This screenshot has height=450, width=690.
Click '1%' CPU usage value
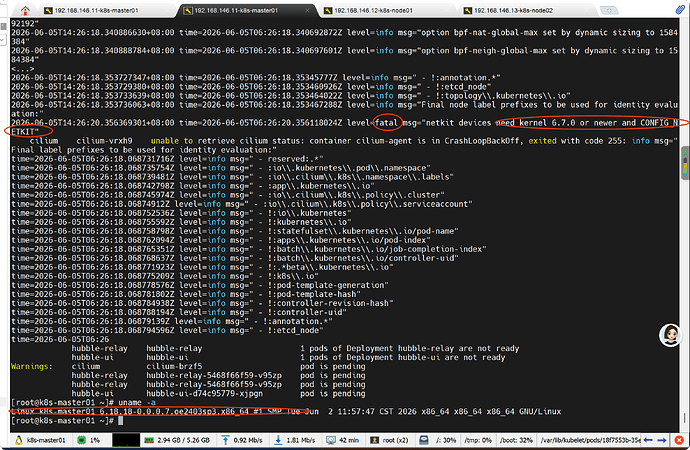95,440
